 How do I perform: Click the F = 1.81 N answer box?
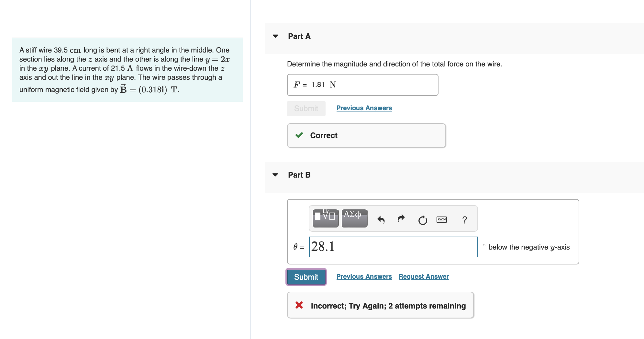pos(362,85)
